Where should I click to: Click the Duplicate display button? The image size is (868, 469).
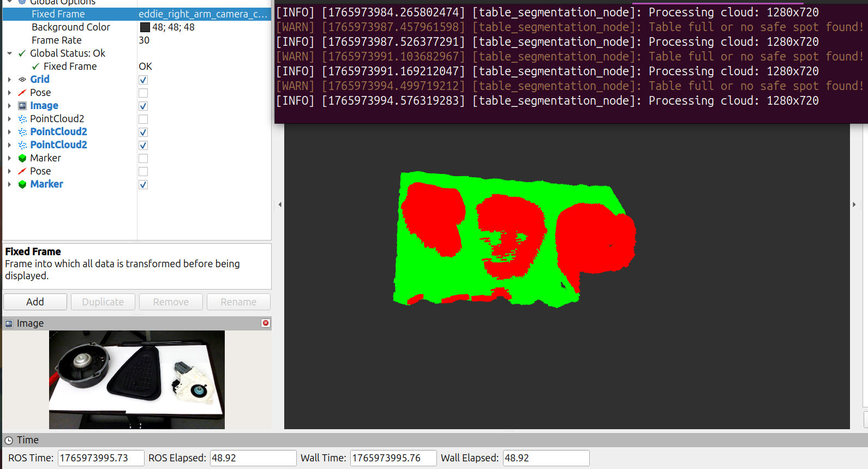tap(103, 302)
